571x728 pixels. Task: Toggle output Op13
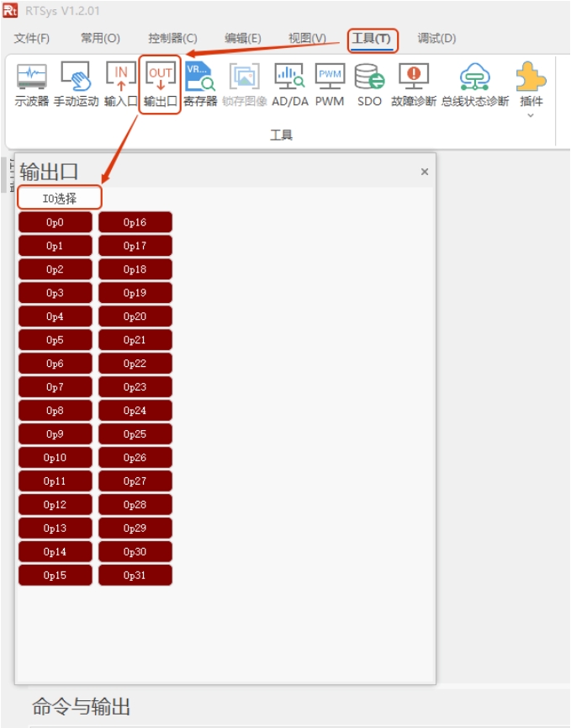tap(56, 529)
